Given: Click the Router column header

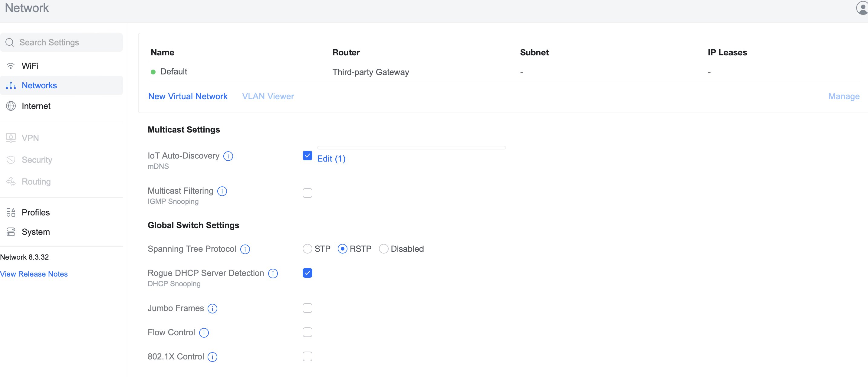Looking at the screenshot, I should [346, 53].
